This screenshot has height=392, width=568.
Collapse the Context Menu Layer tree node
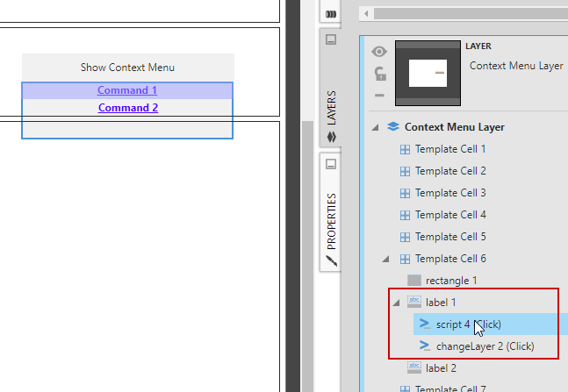tap(375, 127)
